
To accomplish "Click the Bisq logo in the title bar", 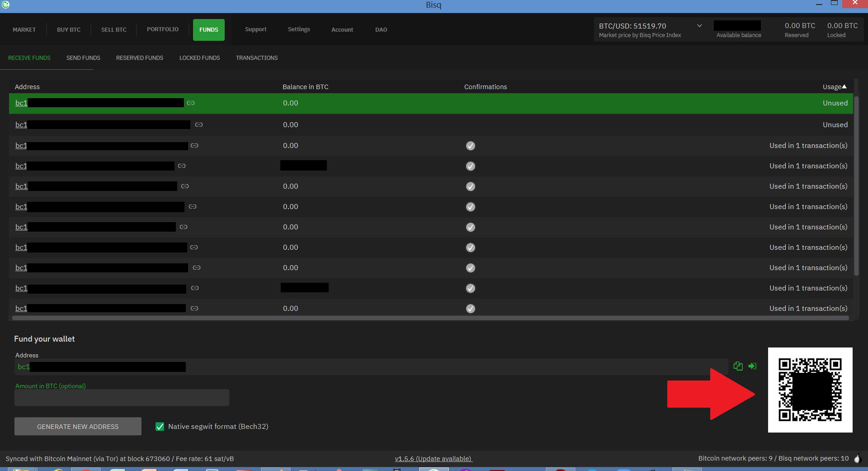I will [5, 5].
